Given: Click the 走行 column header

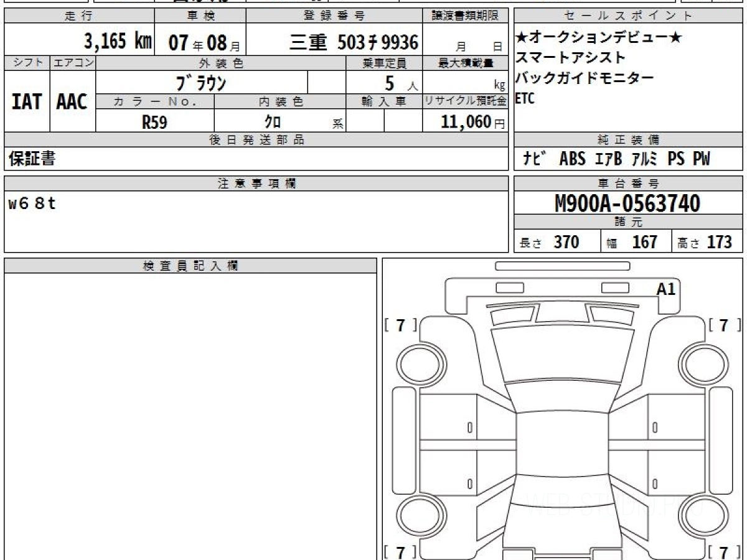Looking at the screenshot, I should 78,16.
